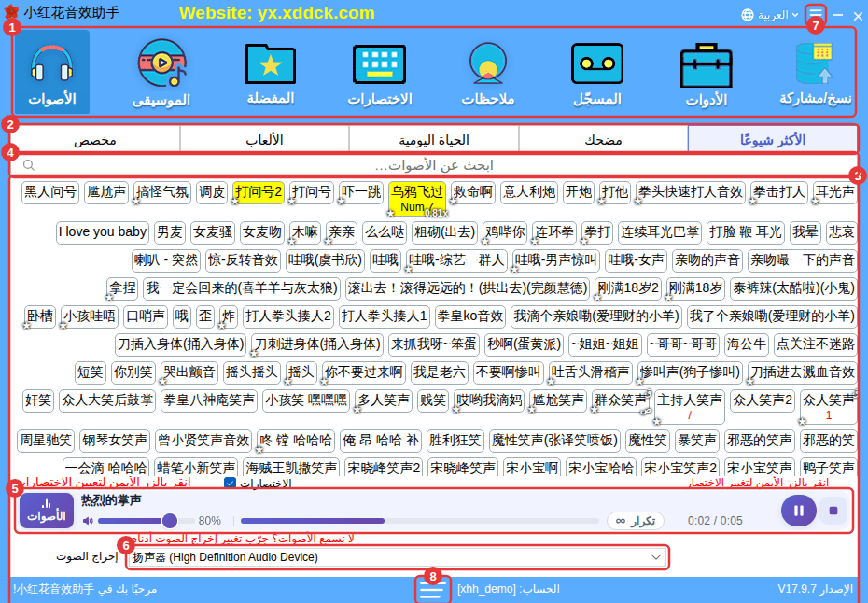The width and height of the screenshot is (868, 603).
Task: Play the 亲吻的声音 sound
Action: tap(707, 259)
